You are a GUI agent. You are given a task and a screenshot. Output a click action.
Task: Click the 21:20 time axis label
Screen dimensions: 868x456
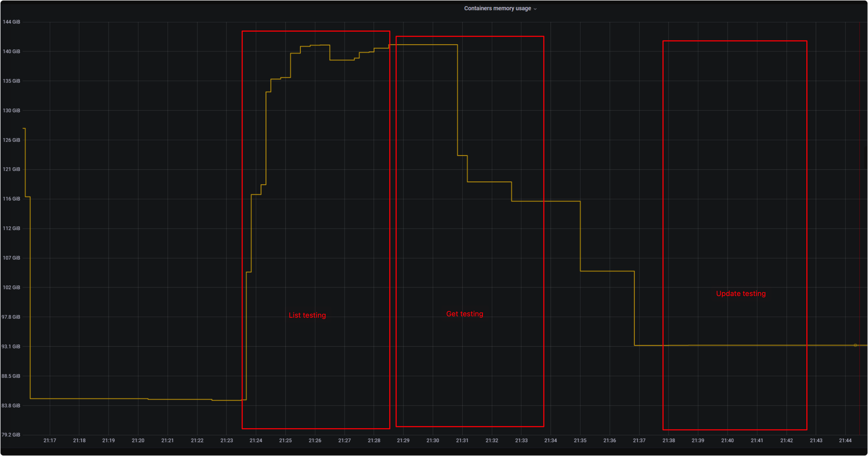click(138, 440)
